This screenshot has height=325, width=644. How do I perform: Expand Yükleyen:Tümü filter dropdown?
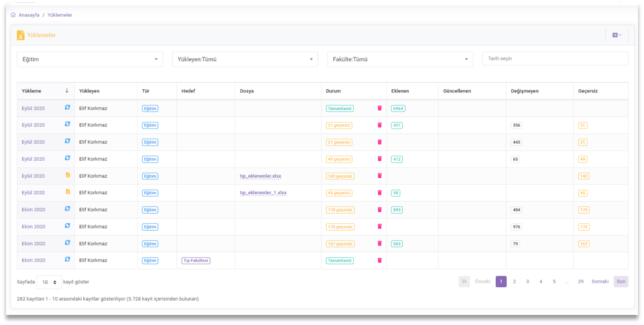(245, 59)
